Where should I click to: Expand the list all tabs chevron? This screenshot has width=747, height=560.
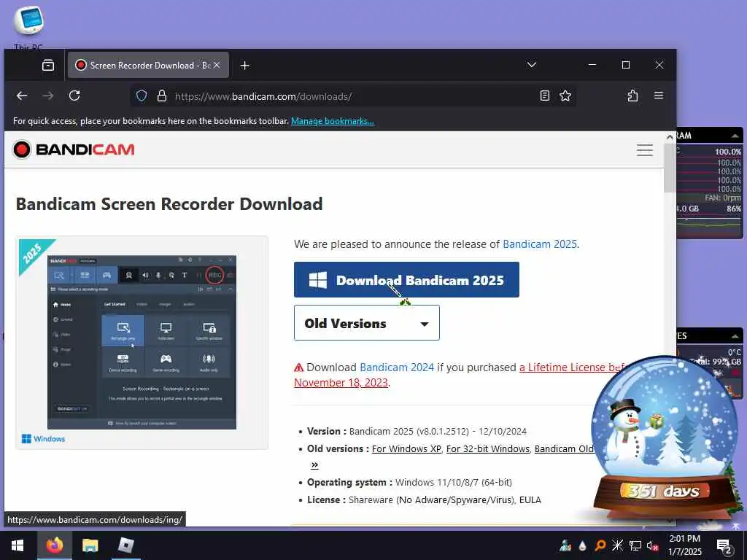[532, 65]
